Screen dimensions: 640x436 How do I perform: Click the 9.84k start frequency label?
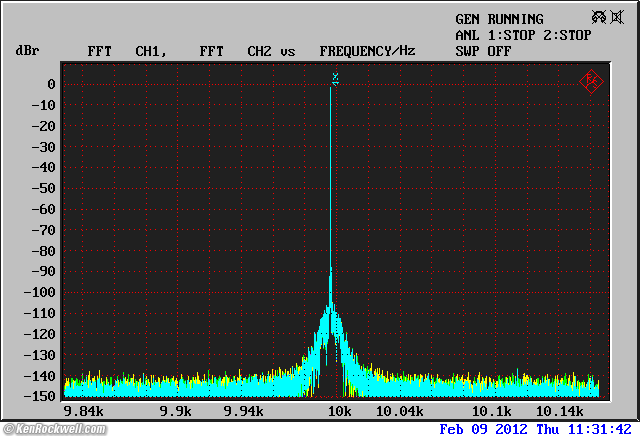[83, 411]
